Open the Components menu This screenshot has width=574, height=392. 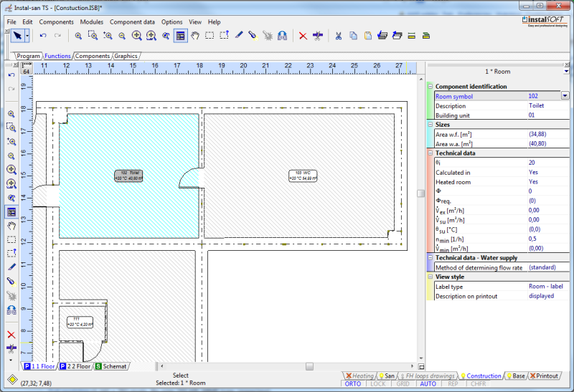(57, 22)
